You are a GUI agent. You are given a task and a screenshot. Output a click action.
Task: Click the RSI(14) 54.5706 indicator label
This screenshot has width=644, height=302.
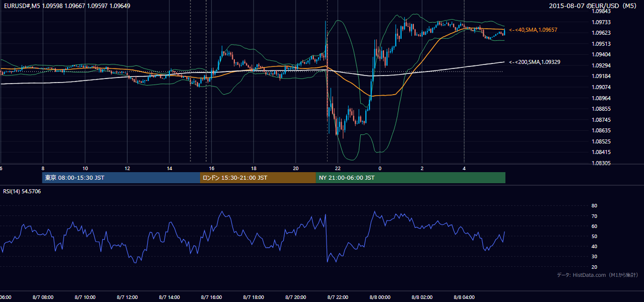coord(22,191)
